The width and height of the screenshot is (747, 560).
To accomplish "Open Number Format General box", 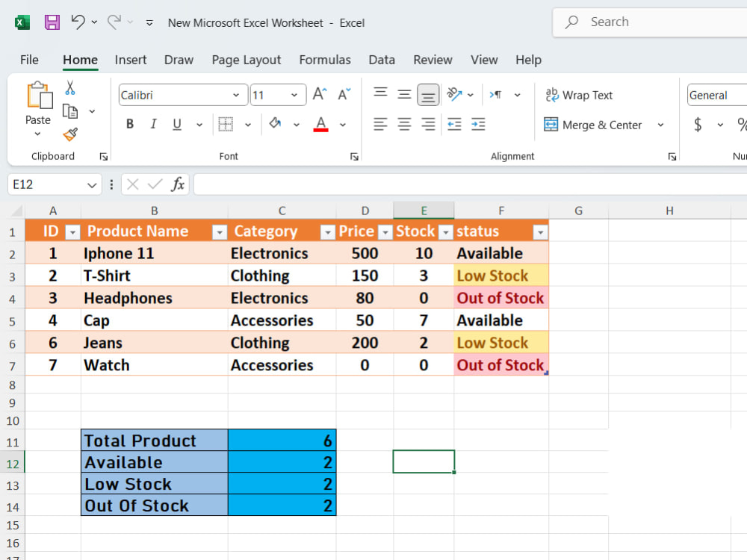I will pos(717,96).
